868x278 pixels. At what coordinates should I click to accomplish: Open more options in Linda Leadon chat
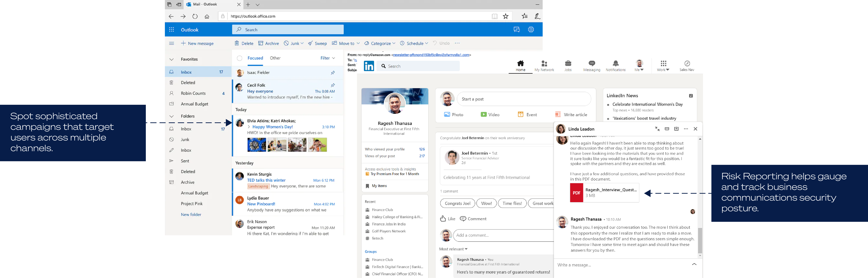point(686,129)
